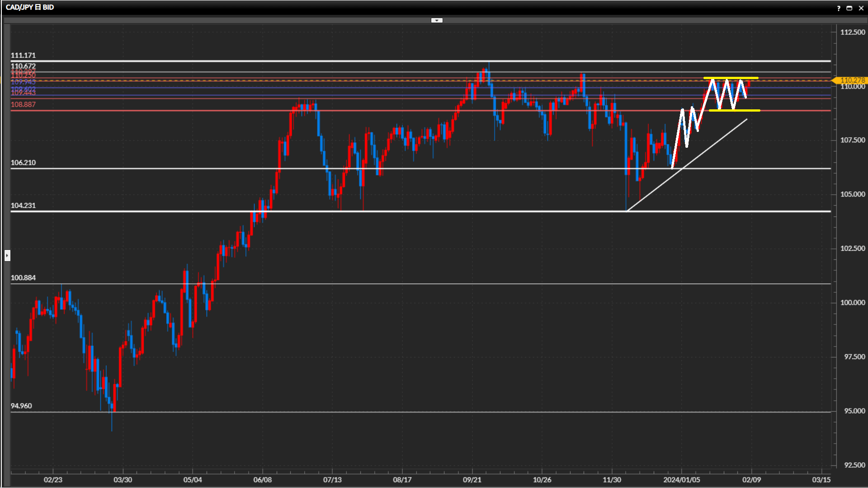Select the current price tag 110.278
Viewport: 868px width, 488px height.
[x=852, y=80]
